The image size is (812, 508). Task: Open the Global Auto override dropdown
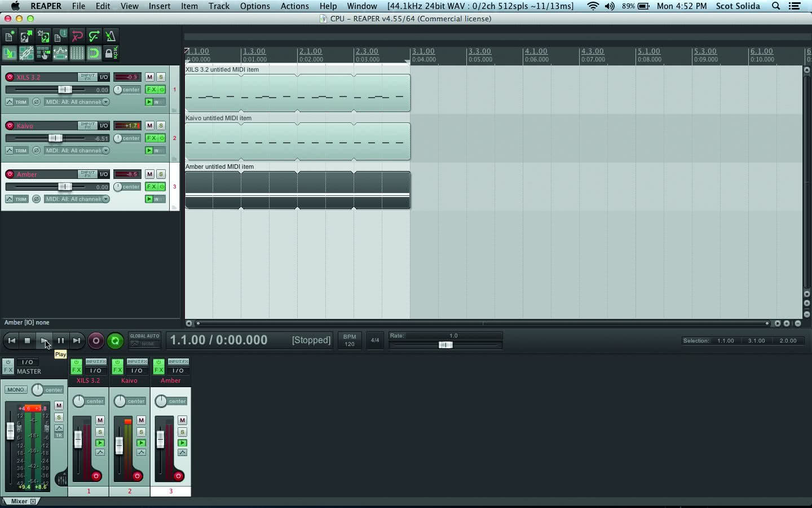click(145, 340)
